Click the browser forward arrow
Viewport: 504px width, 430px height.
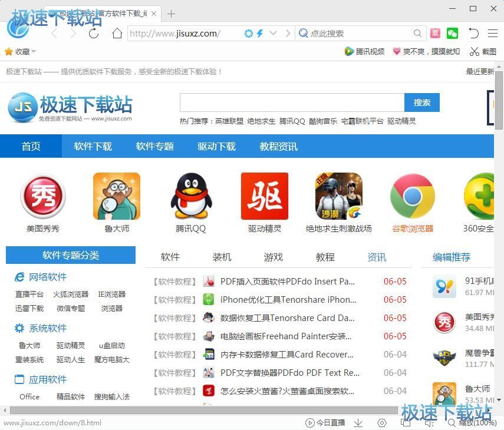tap(74, 34)
